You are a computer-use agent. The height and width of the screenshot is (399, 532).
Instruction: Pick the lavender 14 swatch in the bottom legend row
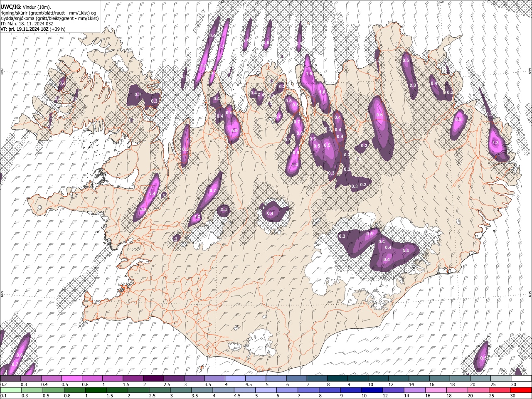(x=414, y=390)
